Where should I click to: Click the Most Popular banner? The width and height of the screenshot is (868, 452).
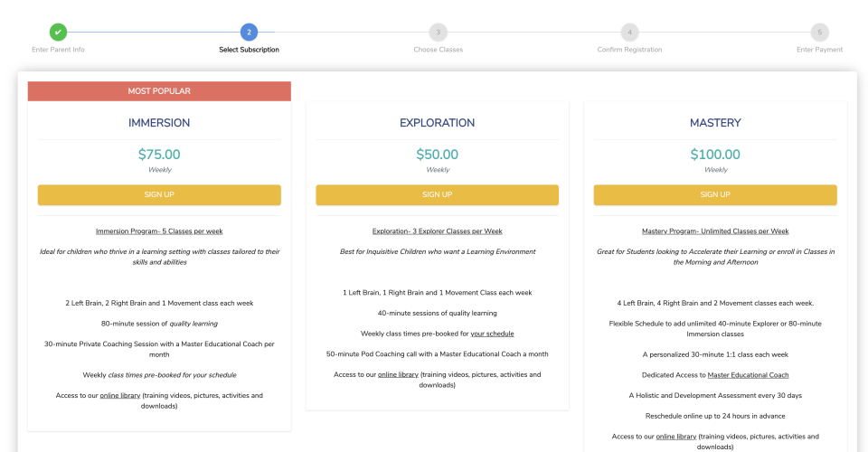pos(159,91)
